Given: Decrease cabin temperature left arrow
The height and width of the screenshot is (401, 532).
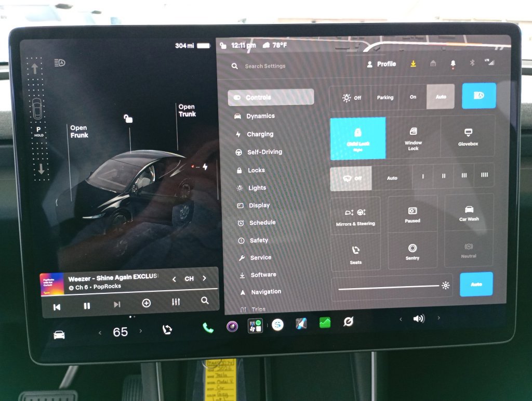Looking at the screenshot, I should [x=100, y=333].
